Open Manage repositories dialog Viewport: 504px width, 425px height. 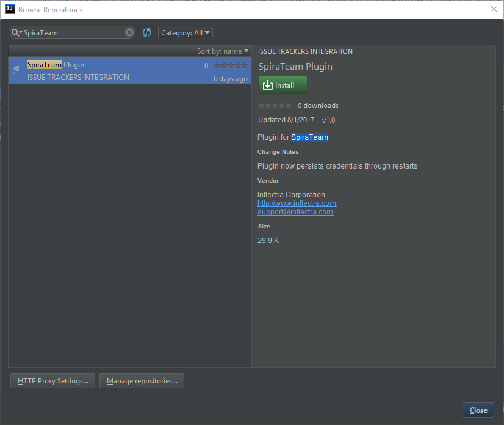tap(142, 380)
